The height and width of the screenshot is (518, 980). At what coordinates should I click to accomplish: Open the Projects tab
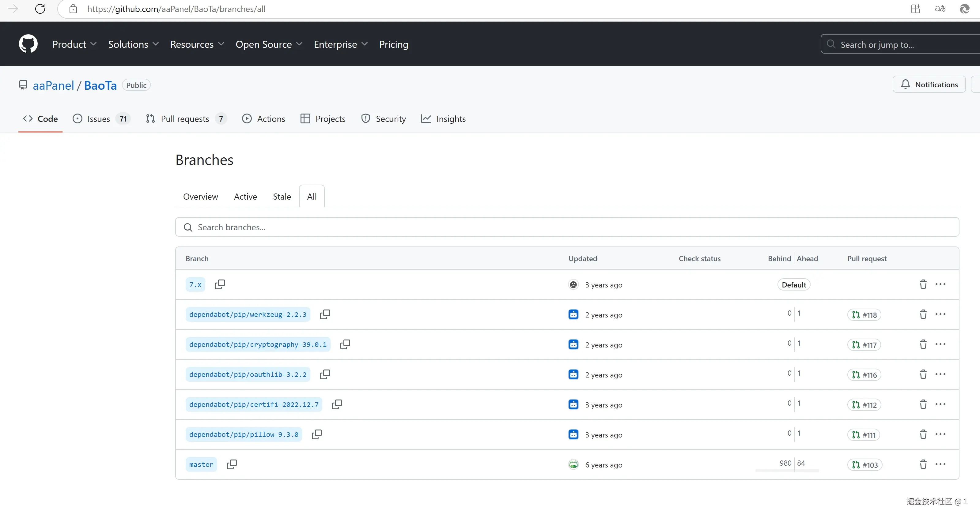click(x=323, y=119)
